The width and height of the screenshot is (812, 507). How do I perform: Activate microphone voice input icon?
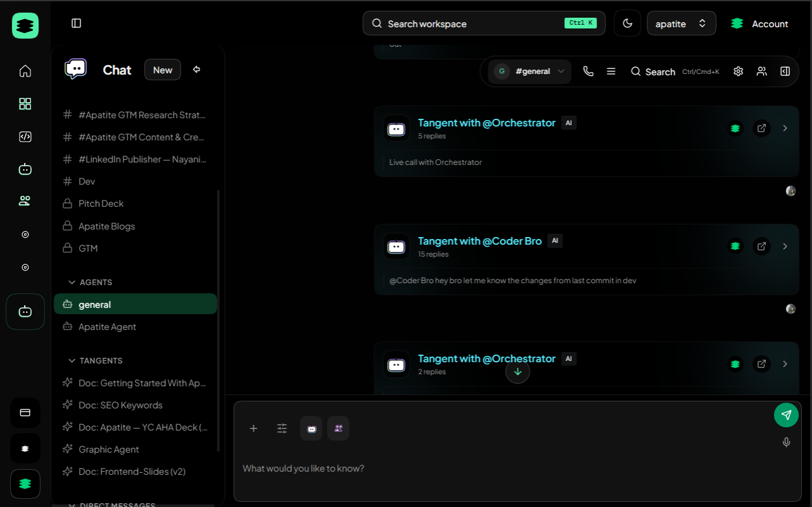(x=786, y=443)
